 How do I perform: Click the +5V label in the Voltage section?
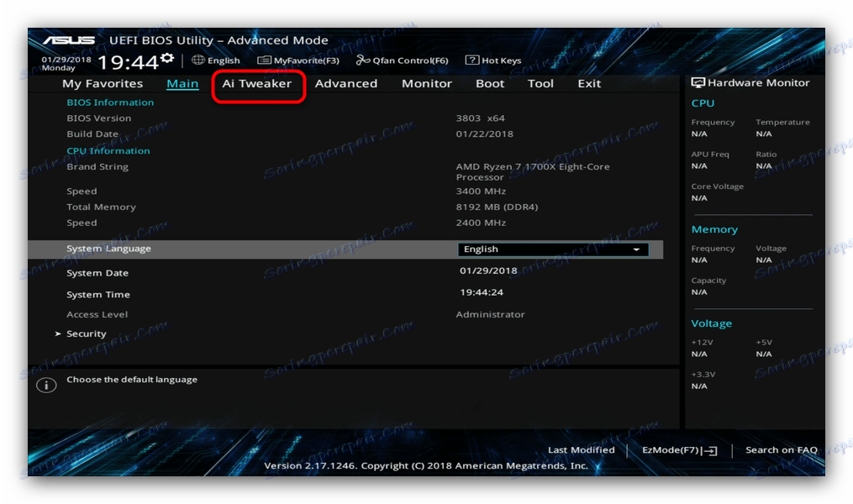point(764,343)
